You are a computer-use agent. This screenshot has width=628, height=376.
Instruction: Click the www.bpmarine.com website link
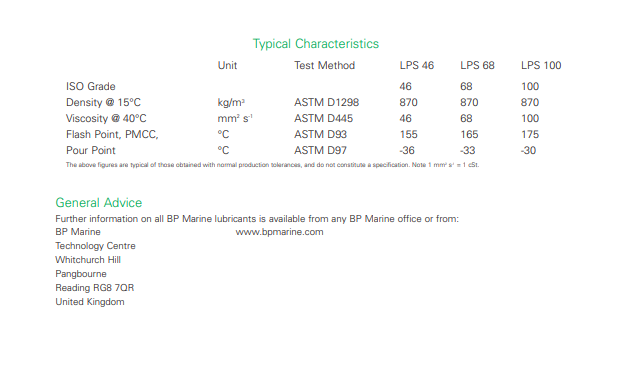pyautogui.click(x=279, y=232)
